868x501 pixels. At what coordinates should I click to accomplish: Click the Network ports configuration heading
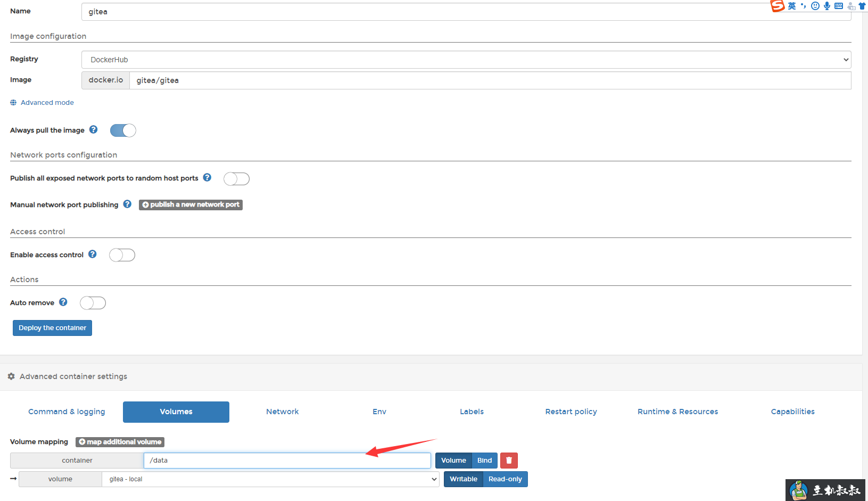63,155
